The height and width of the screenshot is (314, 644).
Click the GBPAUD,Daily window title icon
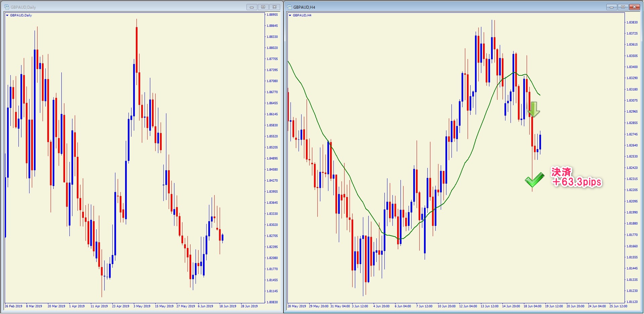[6, 7]
